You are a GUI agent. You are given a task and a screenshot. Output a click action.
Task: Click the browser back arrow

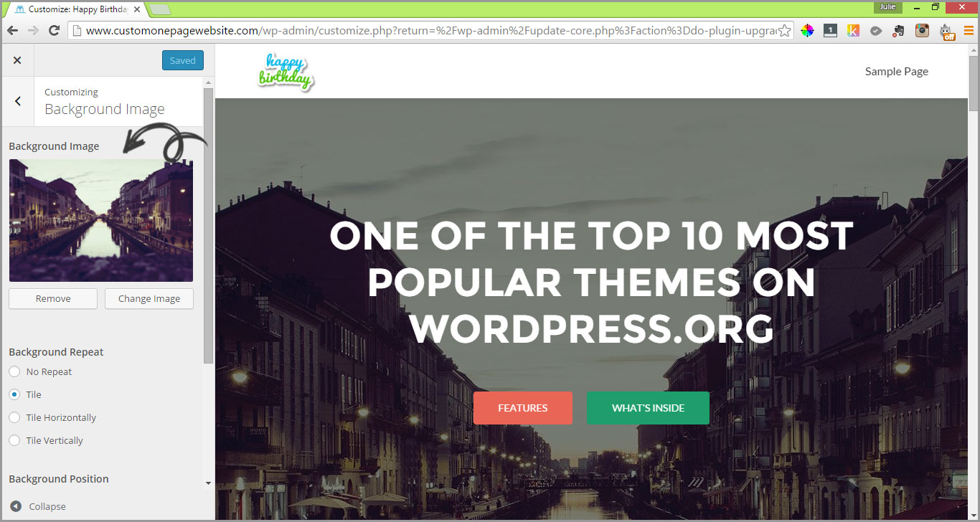click(x=12, y=31)
